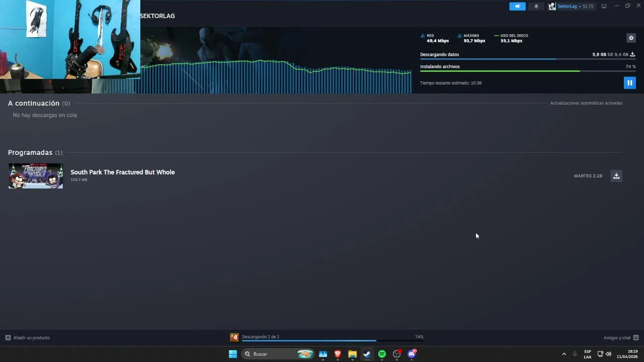Click download icon beside 5,9 GB
The height and width of the screenshot is (362, 644).
(633, 54)
